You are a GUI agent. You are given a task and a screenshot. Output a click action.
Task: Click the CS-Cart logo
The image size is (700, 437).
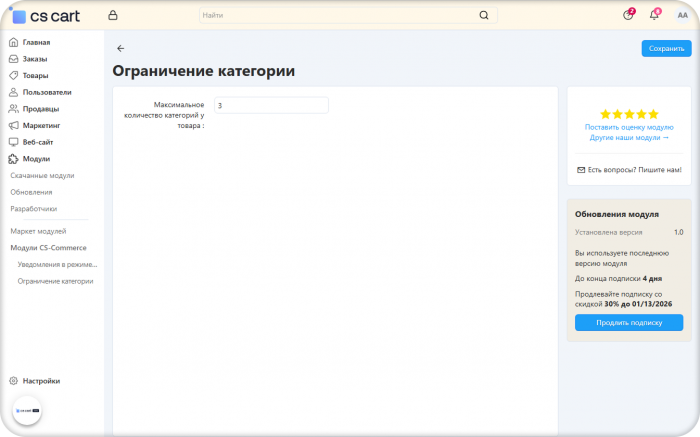(45, 16)
